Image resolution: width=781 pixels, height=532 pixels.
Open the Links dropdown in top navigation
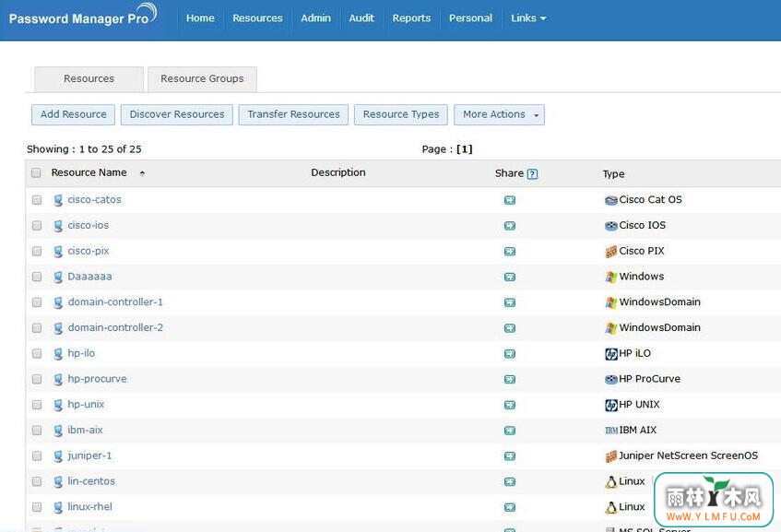click(x=528, y=18)
